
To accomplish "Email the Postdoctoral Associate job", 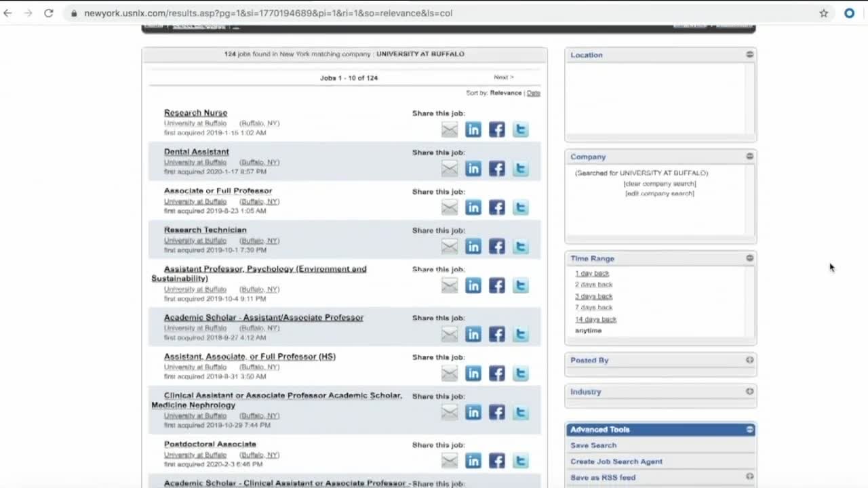I will coord(450,462).
